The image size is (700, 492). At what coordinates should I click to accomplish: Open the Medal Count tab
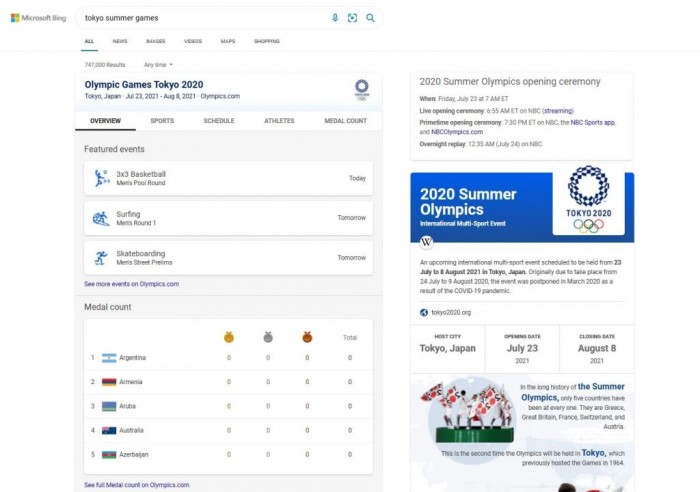coord(345,121)
